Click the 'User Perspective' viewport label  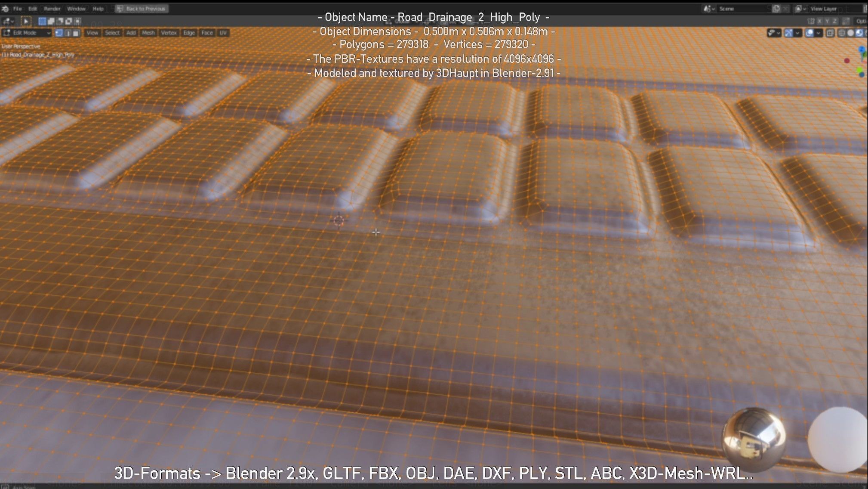click(21, 46)
